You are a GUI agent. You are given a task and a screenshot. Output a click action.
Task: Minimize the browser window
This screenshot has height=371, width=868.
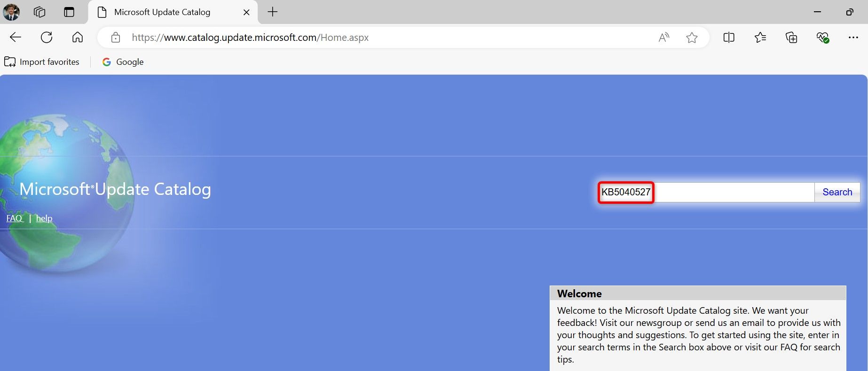[818, 12]
